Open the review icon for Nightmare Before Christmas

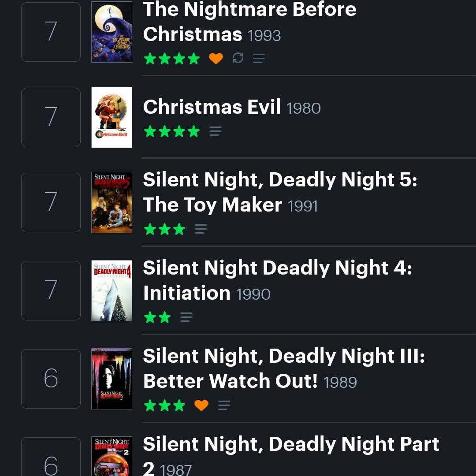[x=259, y=58]
